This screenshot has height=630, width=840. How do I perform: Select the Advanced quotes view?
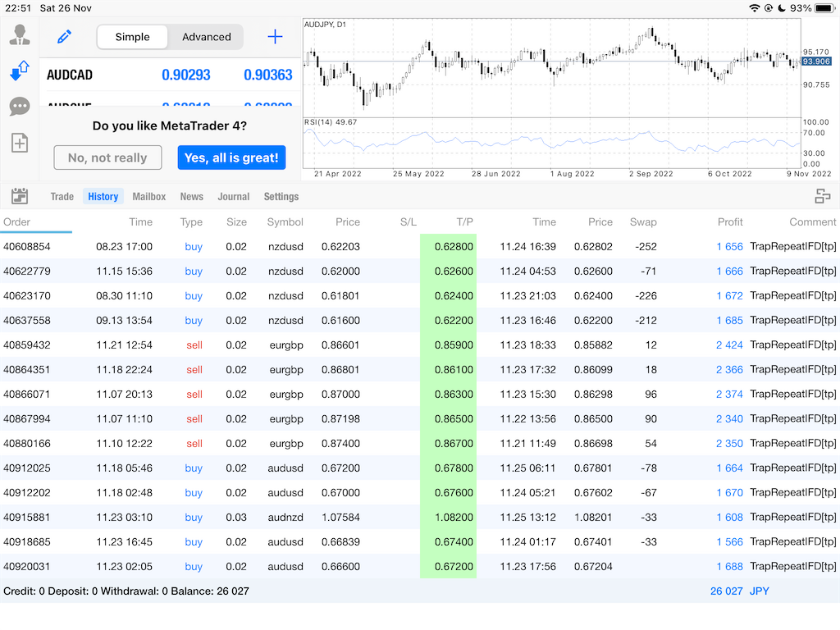pos(206,37)
